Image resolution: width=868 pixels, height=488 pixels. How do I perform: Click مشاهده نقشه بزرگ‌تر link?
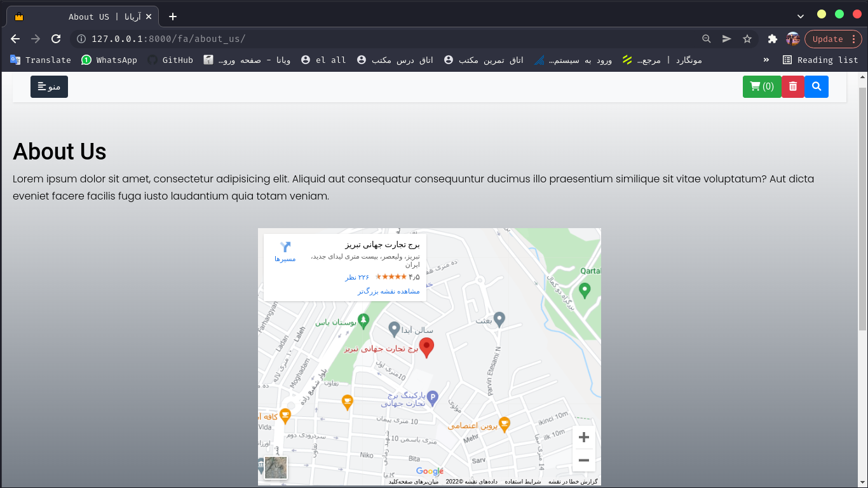point(389,291)
